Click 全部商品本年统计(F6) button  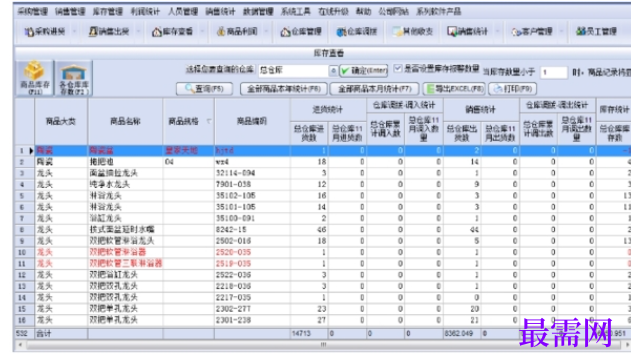coord(284,88)
